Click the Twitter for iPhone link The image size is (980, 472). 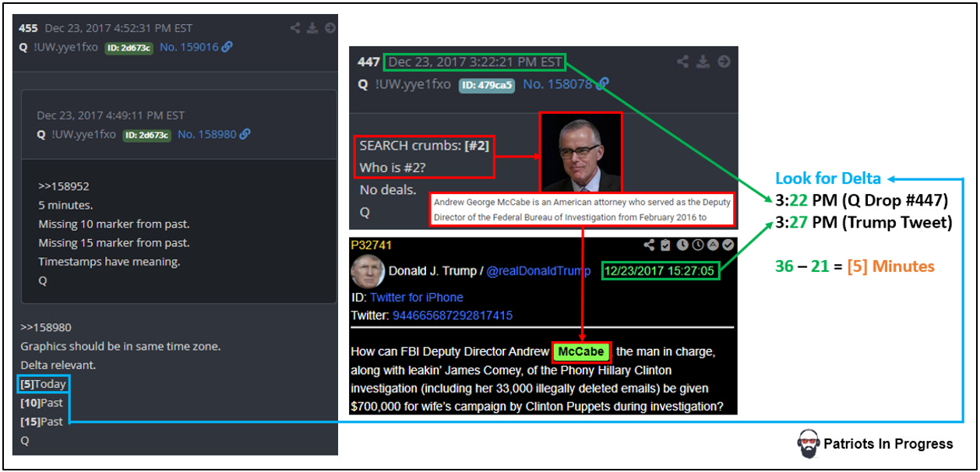click(417, 298)
